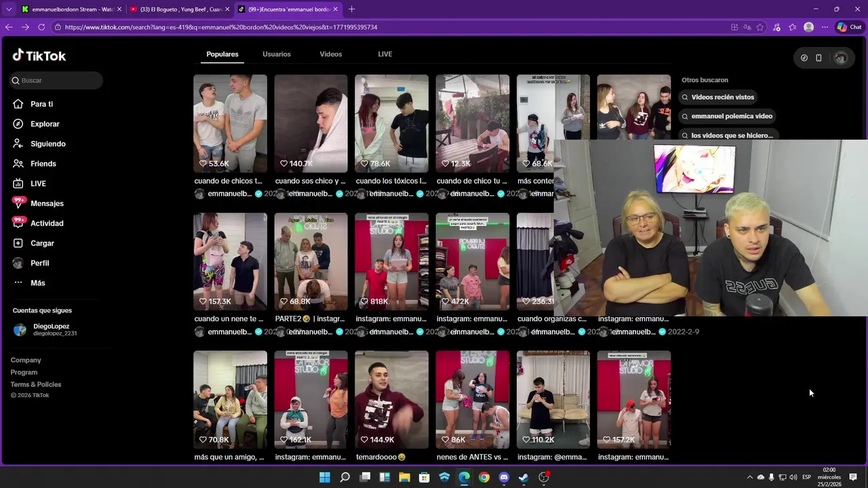Open the Discord taskbar icon
The height and width of the screenshot is (488, 868).
(x=504, y=477)
